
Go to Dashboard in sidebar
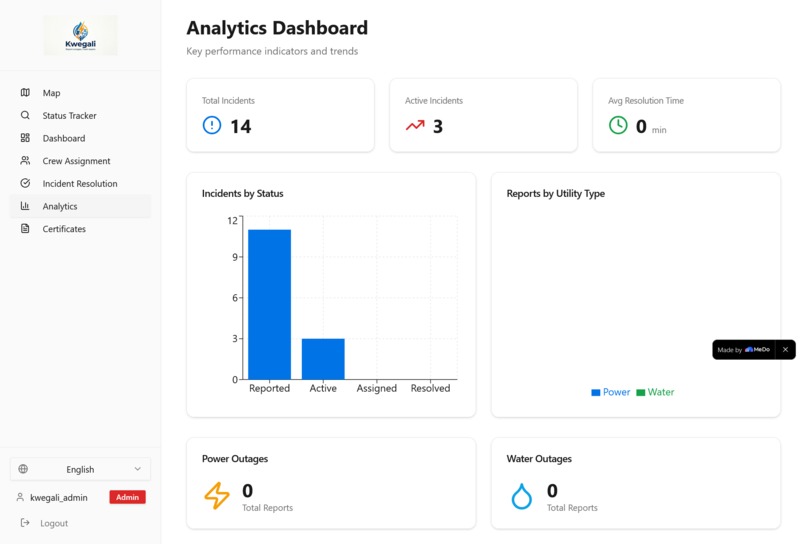[x=80, y=138]
